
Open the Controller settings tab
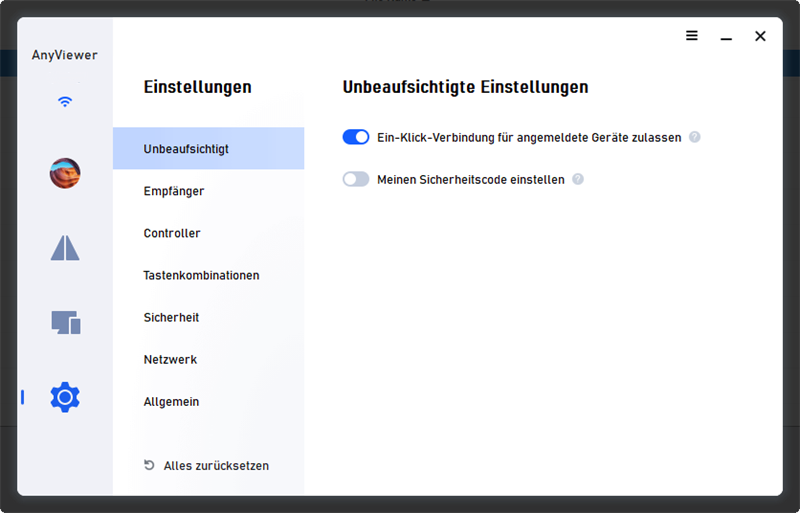tap(172, 233)
